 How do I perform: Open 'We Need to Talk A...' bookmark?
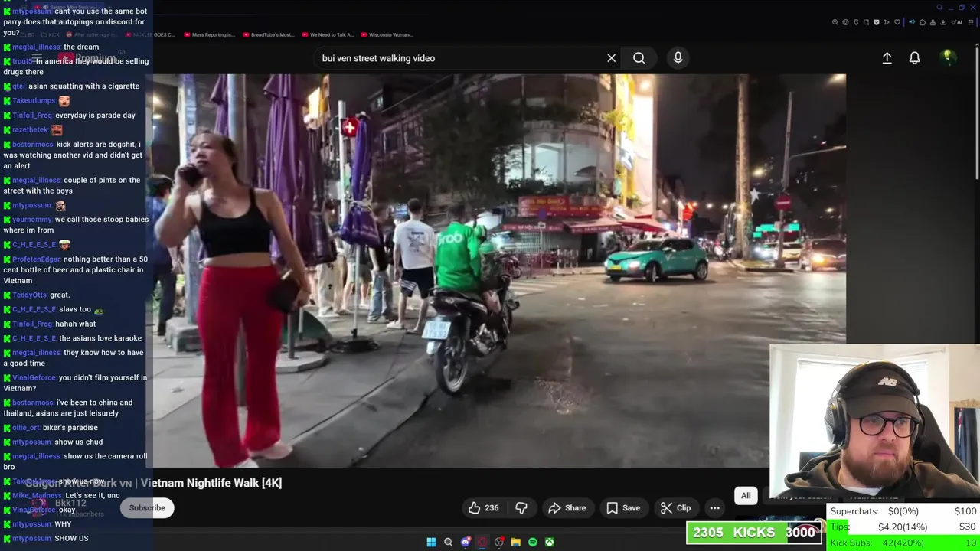coord(327,34)
